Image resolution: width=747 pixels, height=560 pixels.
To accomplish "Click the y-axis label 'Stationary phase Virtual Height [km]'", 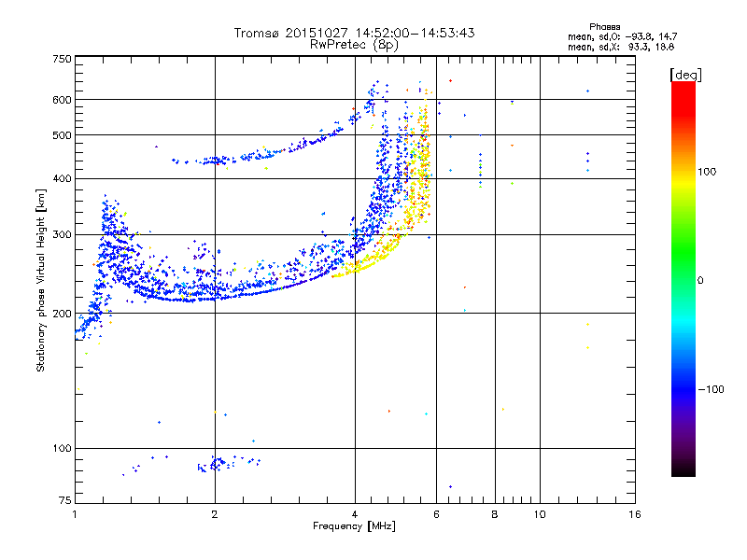I will click(x=41, y=280).
